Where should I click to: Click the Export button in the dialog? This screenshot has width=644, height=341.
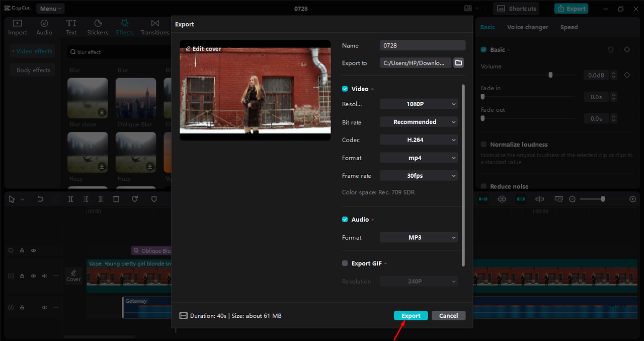coord(411,316)
